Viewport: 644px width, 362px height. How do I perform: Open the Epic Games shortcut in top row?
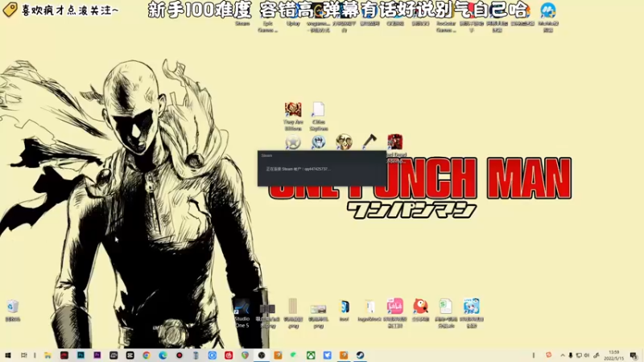click(268, 27)
